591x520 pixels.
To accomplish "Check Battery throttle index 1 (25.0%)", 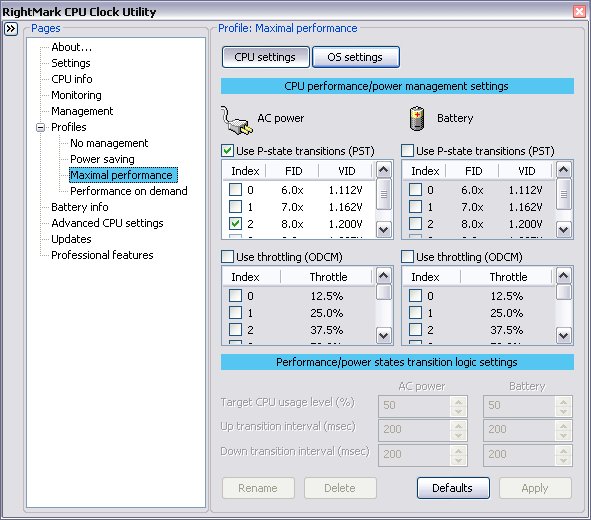I will 415,313.
